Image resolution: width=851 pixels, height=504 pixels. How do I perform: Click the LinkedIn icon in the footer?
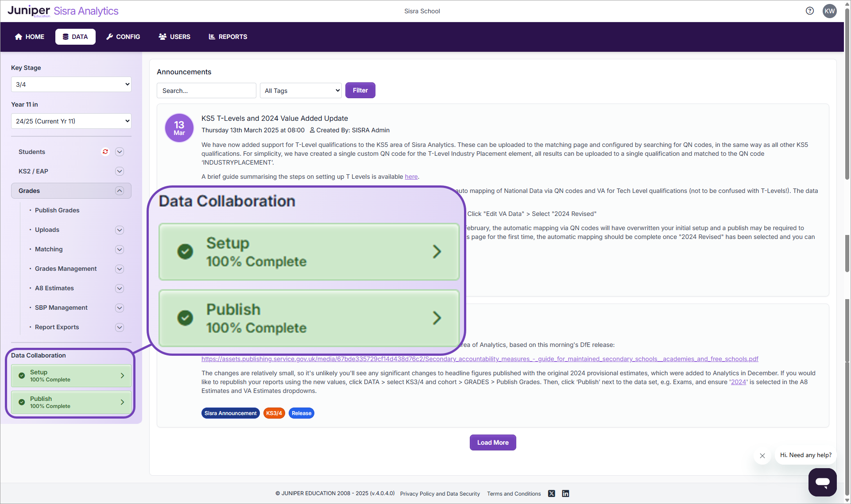tap(565, 493)
